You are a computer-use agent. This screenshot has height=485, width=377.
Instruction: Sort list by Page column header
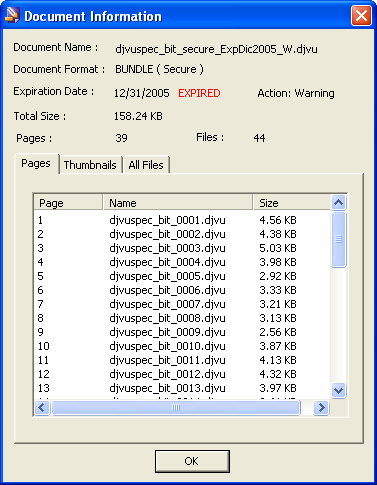coord(68,203)
